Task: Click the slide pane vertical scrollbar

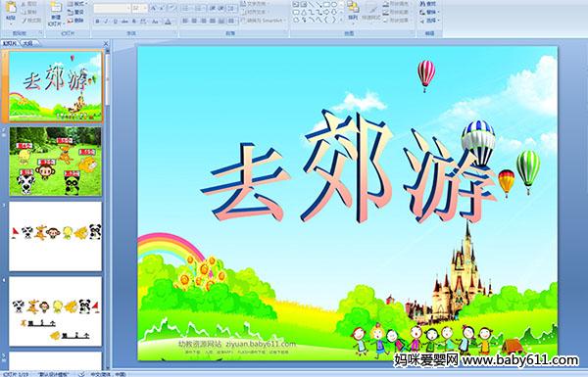Action: (x=108, y=209)
